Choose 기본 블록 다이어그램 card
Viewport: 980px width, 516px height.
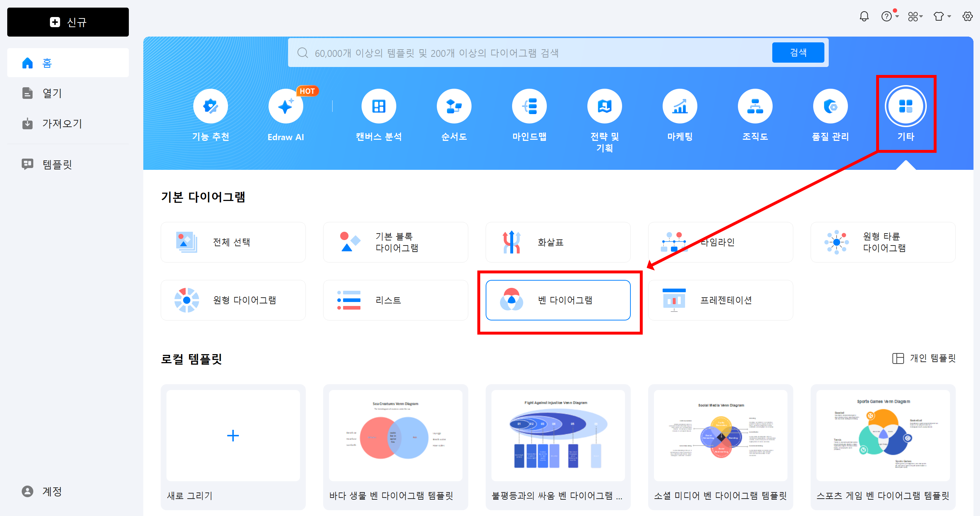click(x=396, y=242)
